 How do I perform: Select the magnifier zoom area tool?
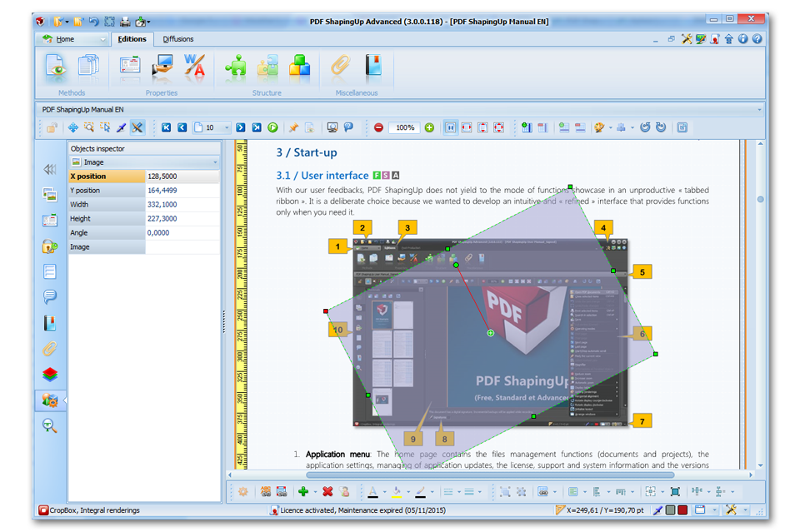coord(89,127)
